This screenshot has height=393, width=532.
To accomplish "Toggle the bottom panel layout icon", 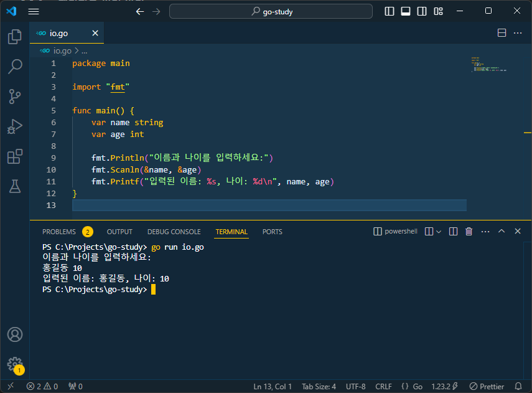I will [406, 11].
